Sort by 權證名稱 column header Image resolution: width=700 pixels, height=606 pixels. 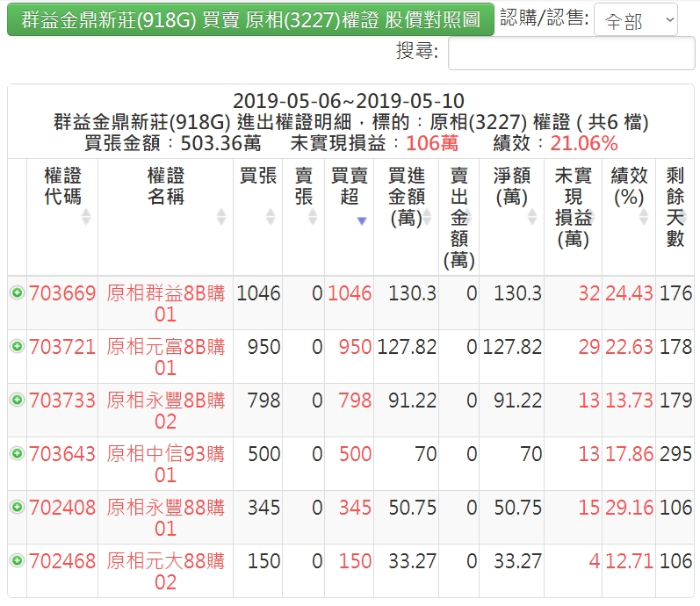point(165,186)
